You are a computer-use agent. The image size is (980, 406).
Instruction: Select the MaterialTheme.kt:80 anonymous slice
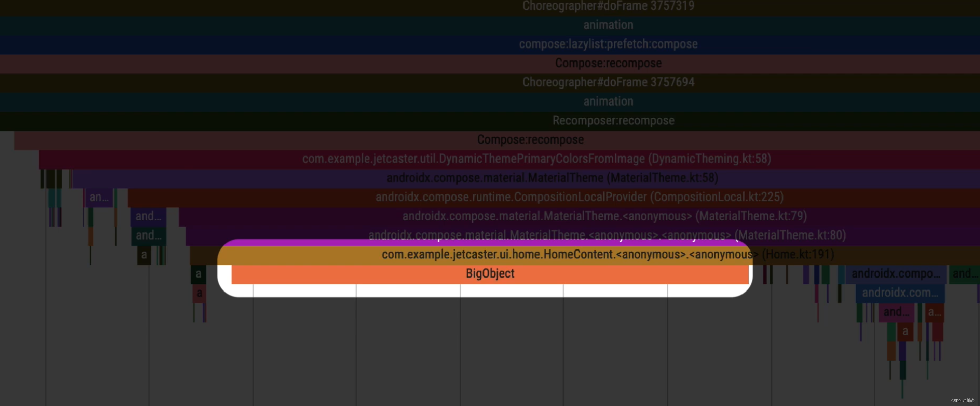pyautogui.click(x=583, y=235)
